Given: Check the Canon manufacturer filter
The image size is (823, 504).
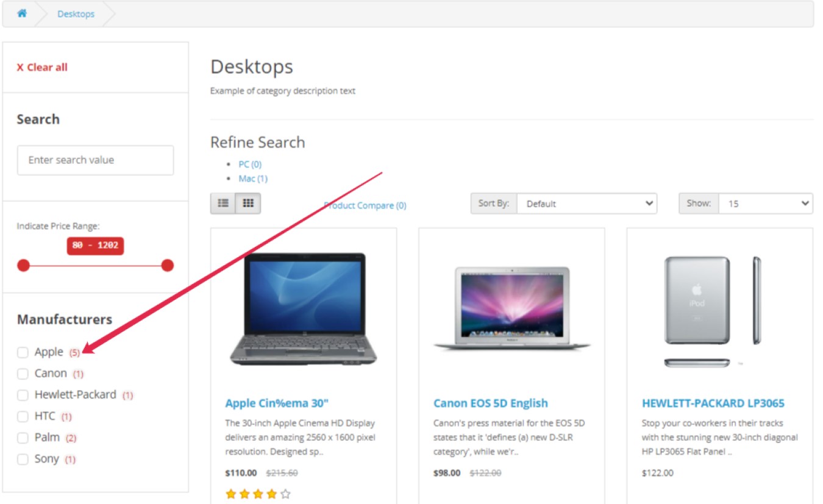Looking at the screenshot, I should pos(23,374).
